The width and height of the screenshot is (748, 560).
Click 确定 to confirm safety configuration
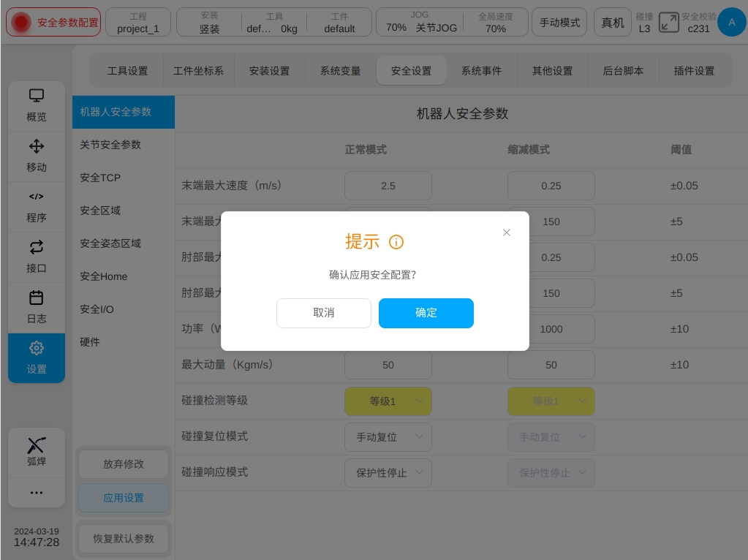pos(426,313)
